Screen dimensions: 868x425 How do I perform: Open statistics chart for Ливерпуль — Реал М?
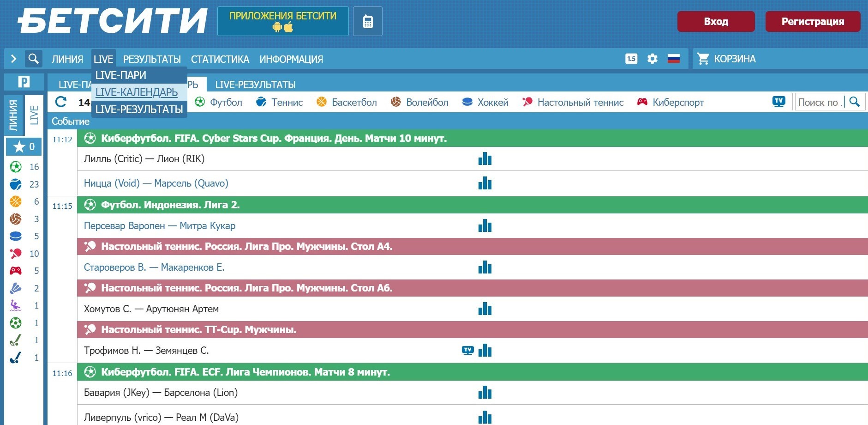pos(485,417)
